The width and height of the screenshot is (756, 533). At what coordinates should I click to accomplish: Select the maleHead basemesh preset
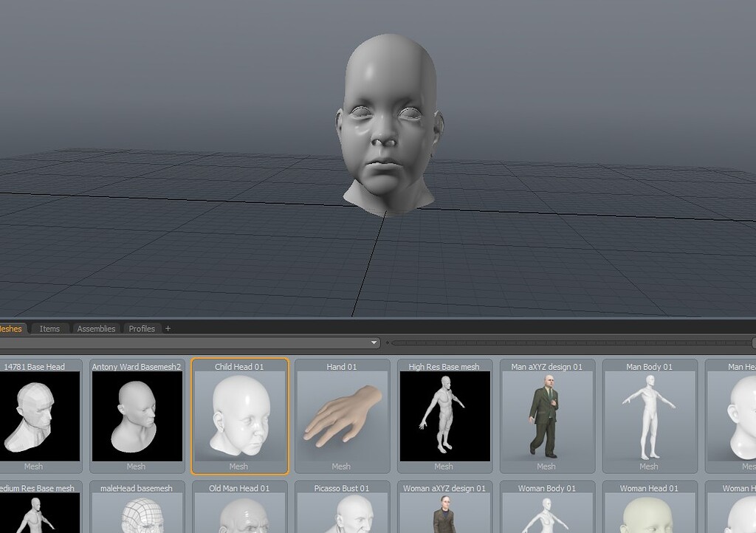[136, 513]
